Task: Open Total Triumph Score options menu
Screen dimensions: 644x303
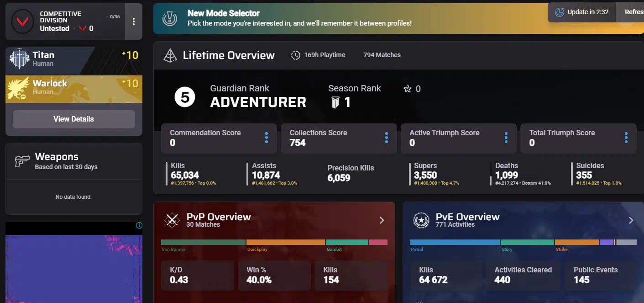Action: [x=626, y=138]
